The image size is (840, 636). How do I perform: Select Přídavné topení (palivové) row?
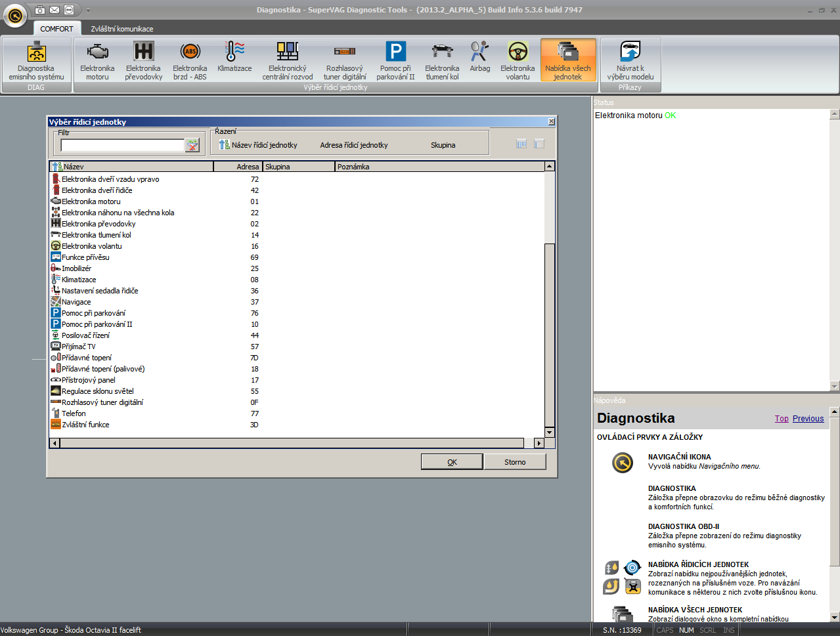[298, 369]
